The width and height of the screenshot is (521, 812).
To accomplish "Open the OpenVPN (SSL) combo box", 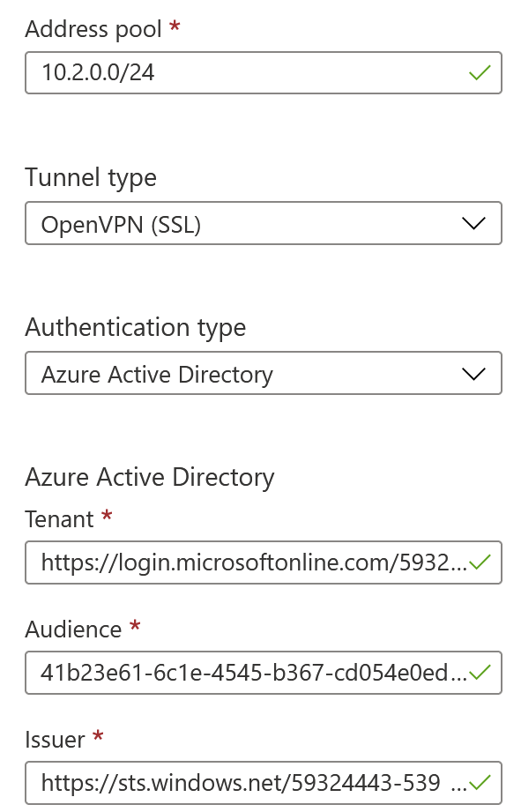I will (x=263, y=223).
